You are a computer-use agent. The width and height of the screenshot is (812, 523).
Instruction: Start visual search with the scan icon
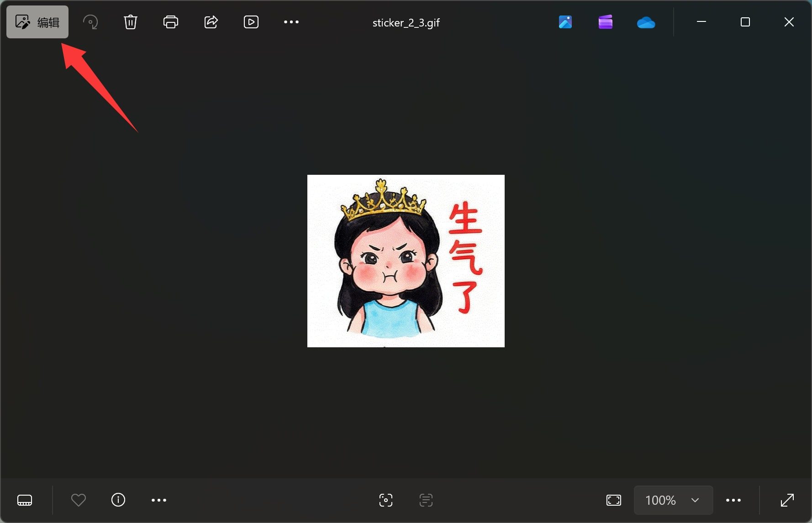pyautogui.click(x=386, y=500)
